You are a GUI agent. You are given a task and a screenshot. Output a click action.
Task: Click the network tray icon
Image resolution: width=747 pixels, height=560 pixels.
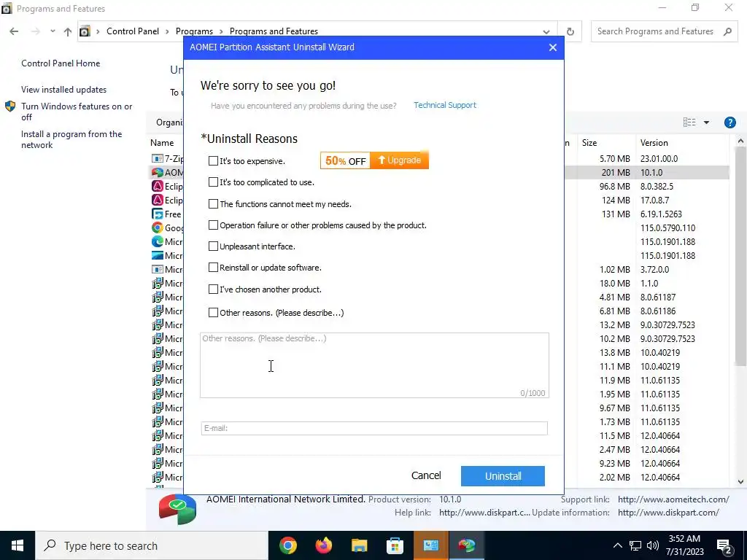[635, 545]
